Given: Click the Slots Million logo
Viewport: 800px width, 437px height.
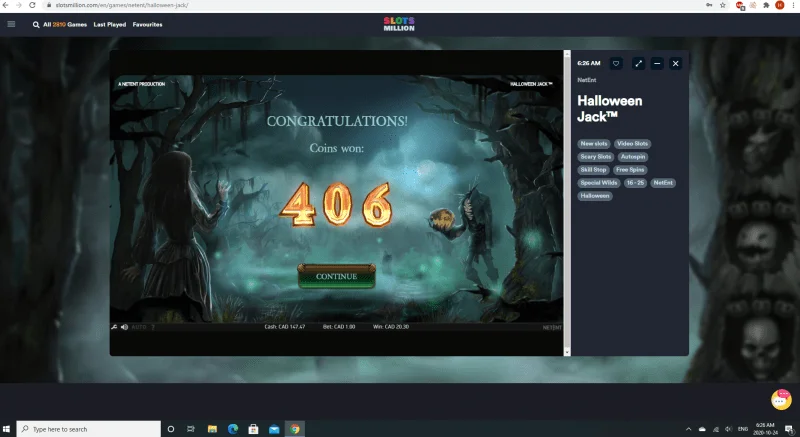Looking at the screenshot, I should (399, 24).
